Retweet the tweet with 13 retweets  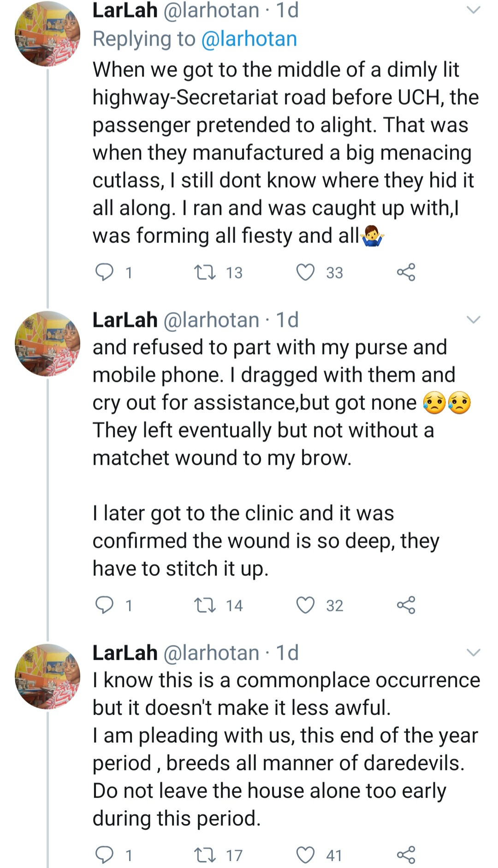tap(205, 272)
